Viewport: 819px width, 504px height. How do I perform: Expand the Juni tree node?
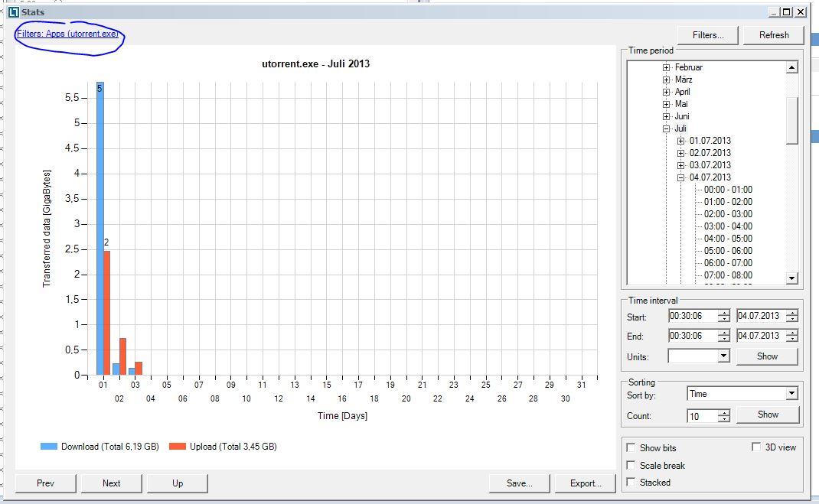click(x=666, y=116)
